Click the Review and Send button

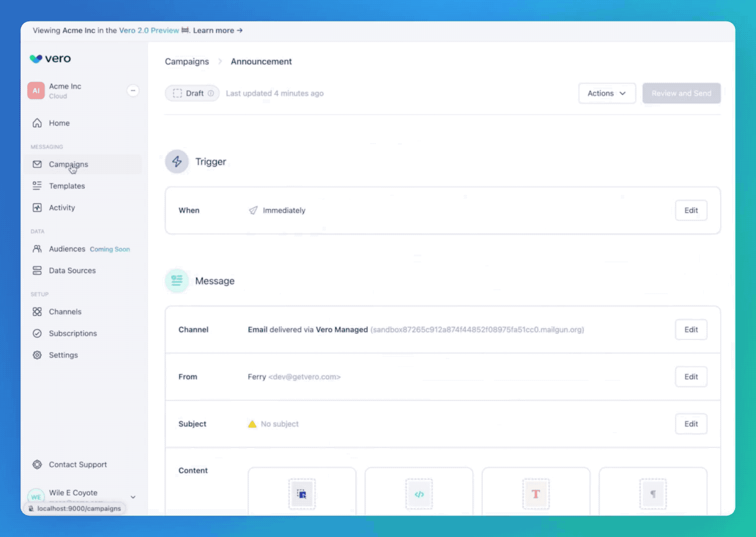point(681,93)
